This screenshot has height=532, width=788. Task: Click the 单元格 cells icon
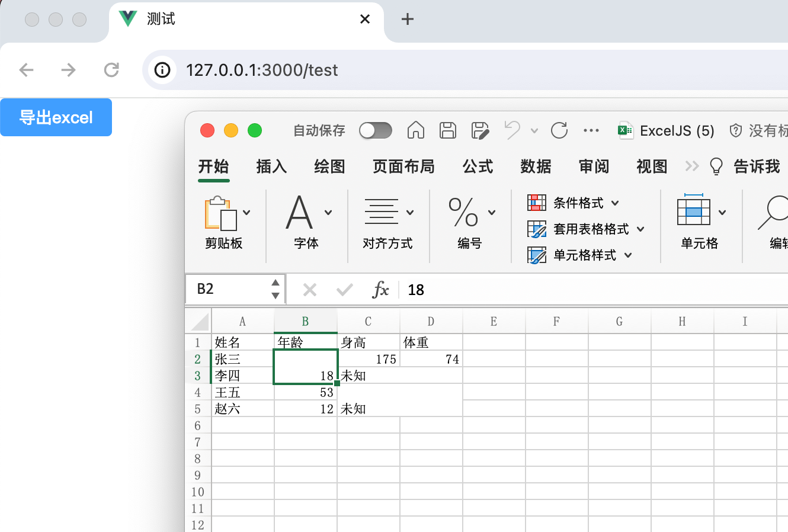pos(694,210)
